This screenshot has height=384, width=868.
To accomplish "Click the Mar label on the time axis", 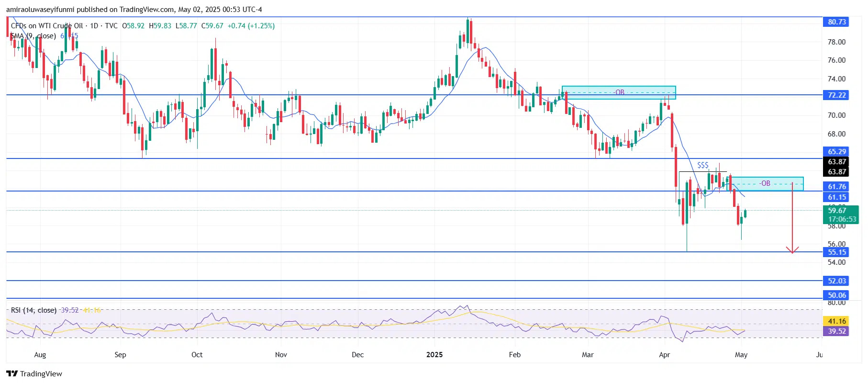I will [588, 355].
